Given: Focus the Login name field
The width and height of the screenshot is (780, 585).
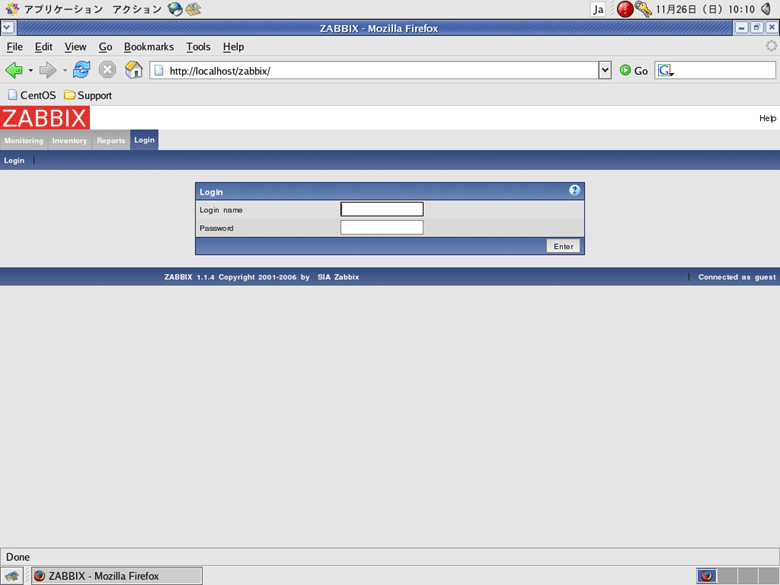Looking at the screenshot, I should tap(382, 209).
